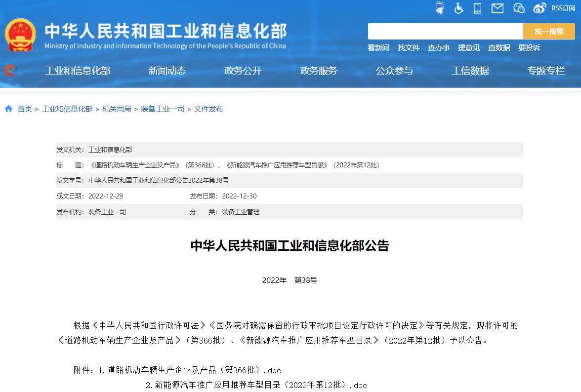The image size is (581, 392).
Task: Switch to the 政务公开 section
Action: tap(243, 71)
